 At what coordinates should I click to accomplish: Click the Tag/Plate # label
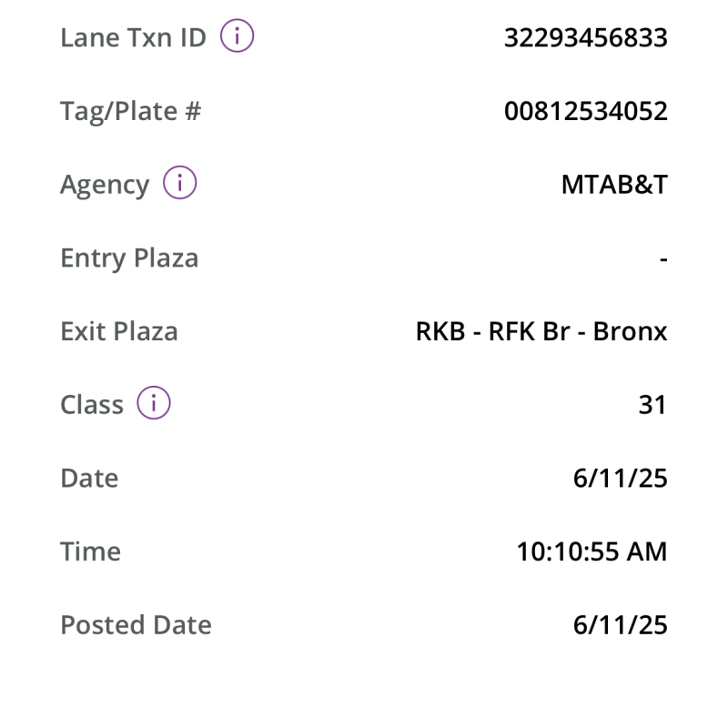point(131,111)
